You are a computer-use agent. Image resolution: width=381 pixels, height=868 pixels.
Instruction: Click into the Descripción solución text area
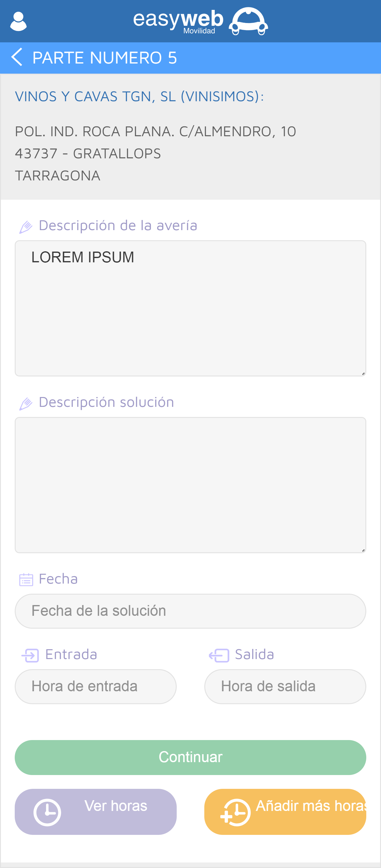(x=190, y=484)
